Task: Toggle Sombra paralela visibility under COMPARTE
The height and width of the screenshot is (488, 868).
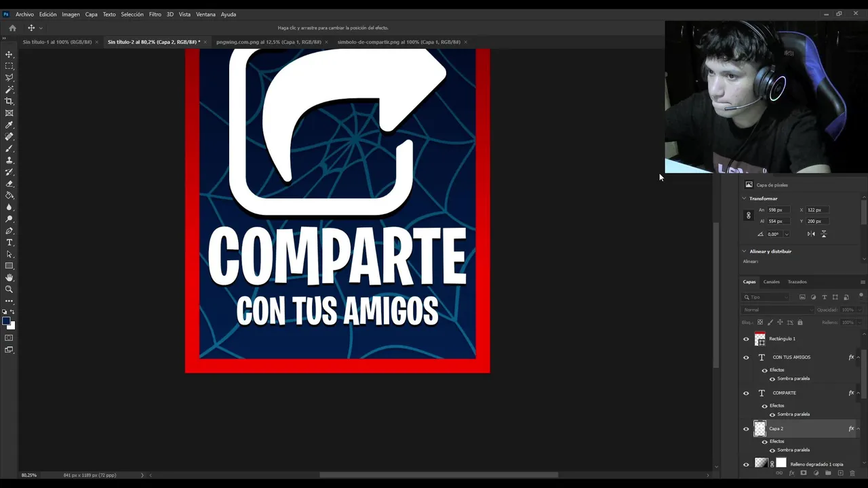Action: click(772, 414)
